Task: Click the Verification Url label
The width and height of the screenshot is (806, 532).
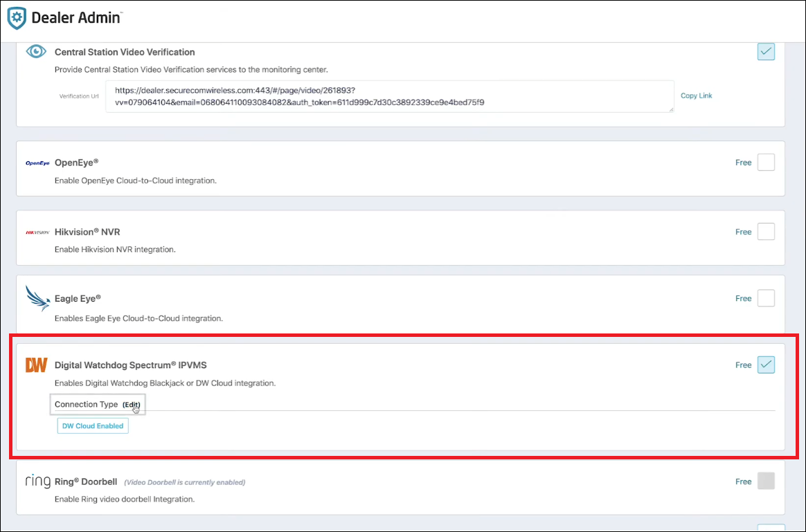Action: 79,96
